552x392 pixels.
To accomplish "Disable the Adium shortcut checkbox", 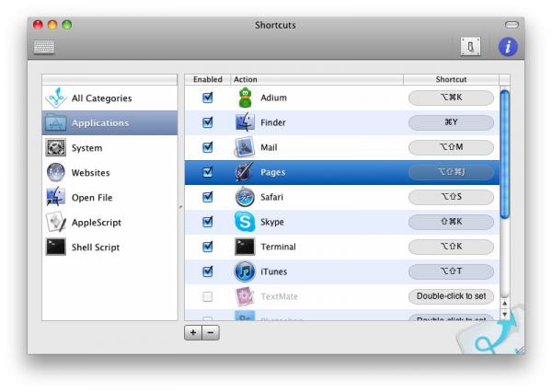I will click(208, 98).
